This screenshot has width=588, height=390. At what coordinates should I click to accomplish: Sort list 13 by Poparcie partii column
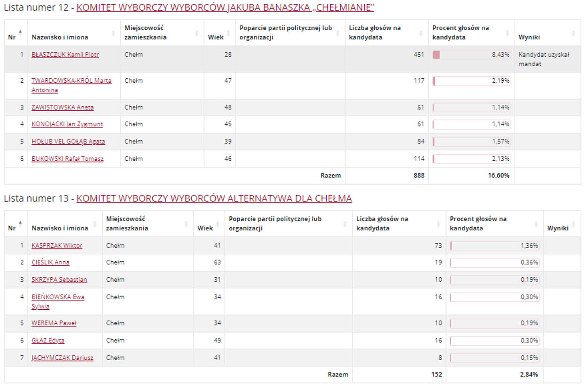coord(344,224)
